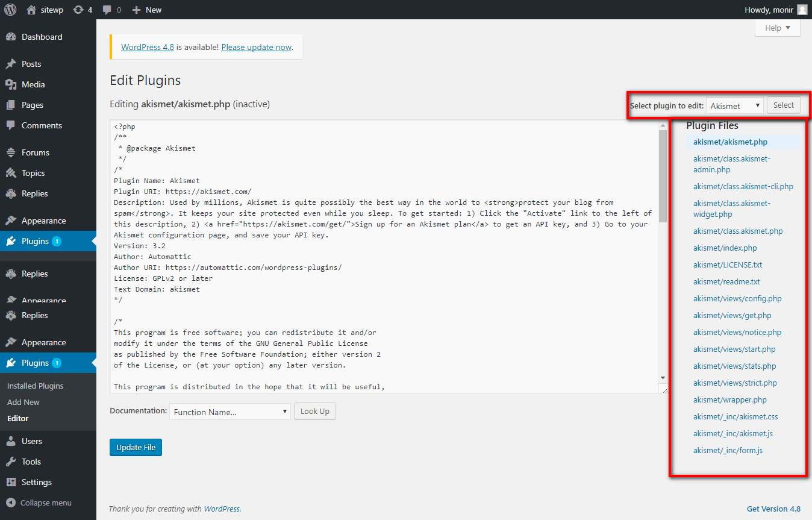812x520 pixels.
Task: Open the Select plugin to edit dropdown
Action: click(735, 105)
